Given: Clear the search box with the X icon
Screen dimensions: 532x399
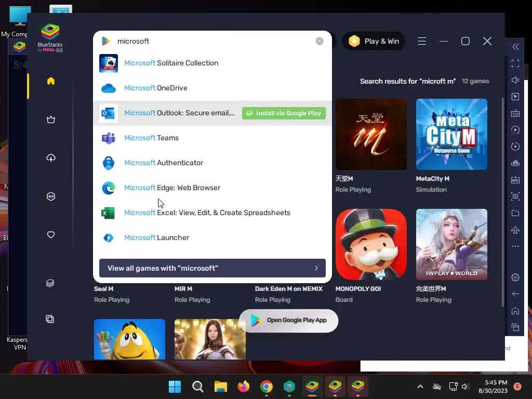Looking at the screenshot, I should click(320, 41).
